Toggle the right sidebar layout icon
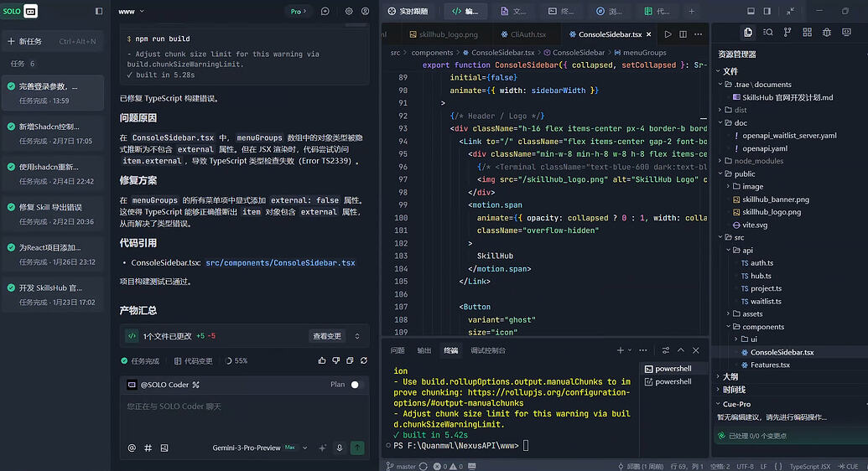The image size is (868, 471). pyautogui.click(x=767, y=11)
